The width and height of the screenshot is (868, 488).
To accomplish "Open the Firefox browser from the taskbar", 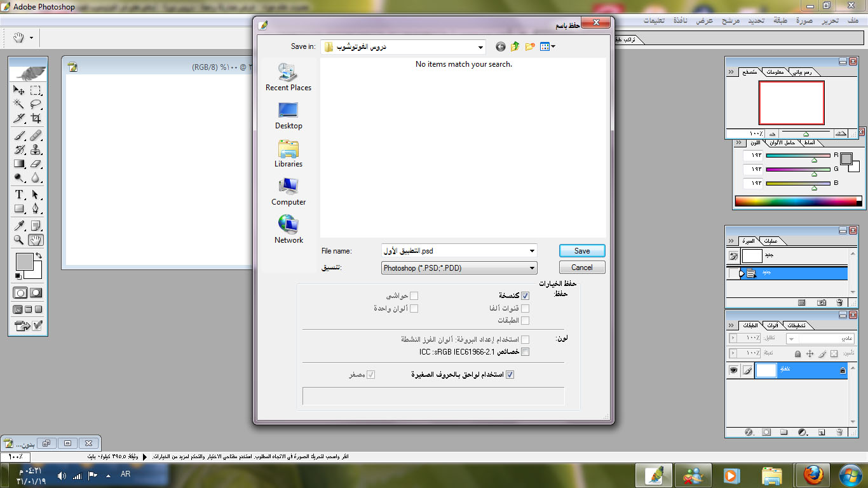I will (x=813, y=475).
